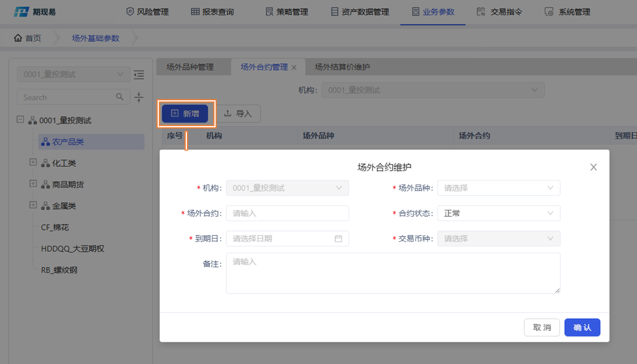The width and height of the screenshot is (637, 364).
Task: Open the 风险管理 menu
Action: [147, 12]
